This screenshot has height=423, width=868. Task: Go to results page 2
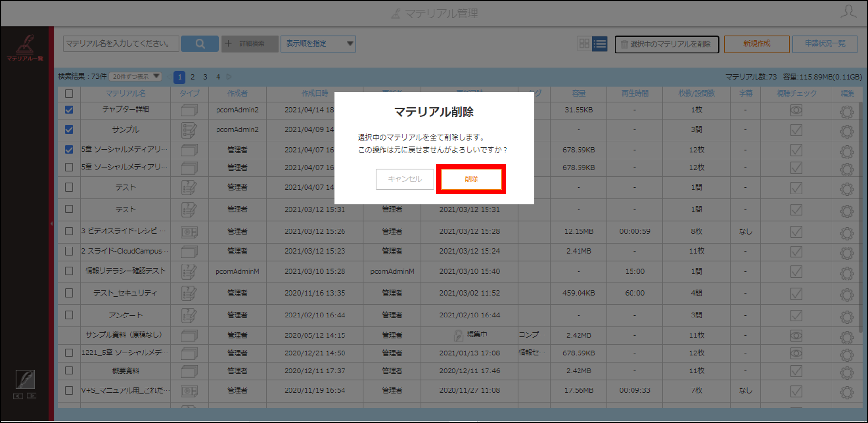[x=193, y=77]
